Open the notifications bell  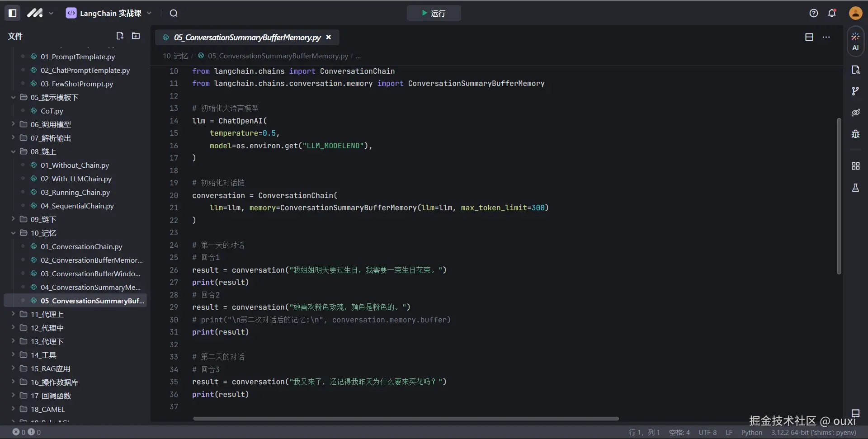click(832, 13)
